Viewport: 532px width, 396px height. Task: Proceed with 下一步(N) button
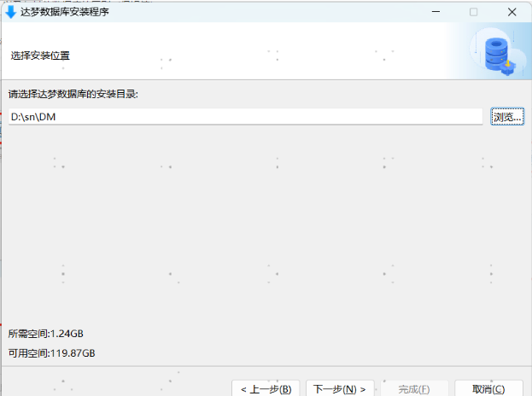point(340,388)
